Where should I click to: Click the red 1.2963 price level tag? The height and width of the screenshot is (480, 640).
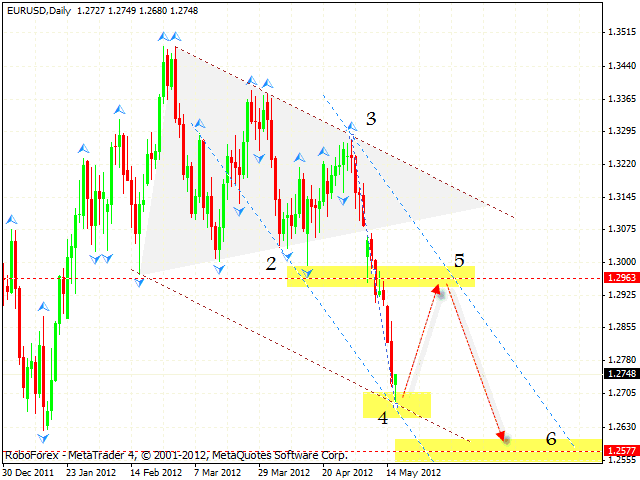[622, 278]
